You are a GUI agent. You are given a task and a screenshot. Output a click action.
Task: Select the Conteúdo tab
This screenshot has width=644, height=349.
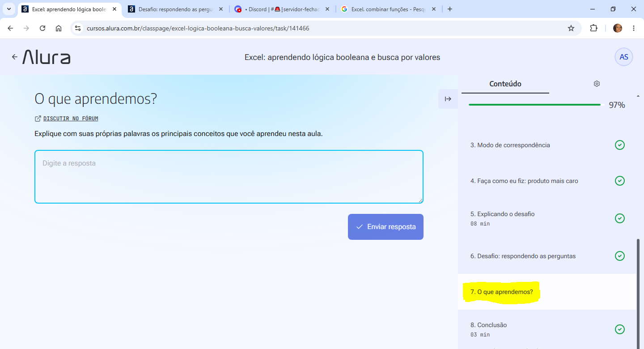[505, 84]
